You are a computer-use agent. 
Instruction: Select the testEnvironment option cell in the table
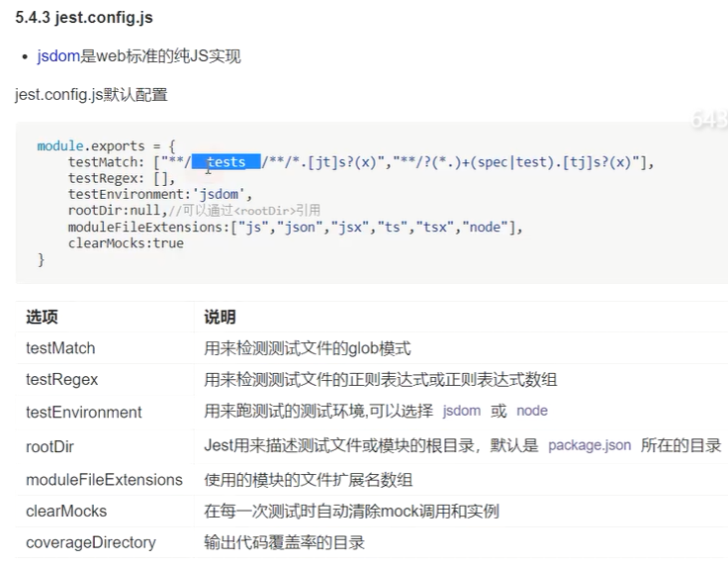pyautogui.click(x=84, y=412)
